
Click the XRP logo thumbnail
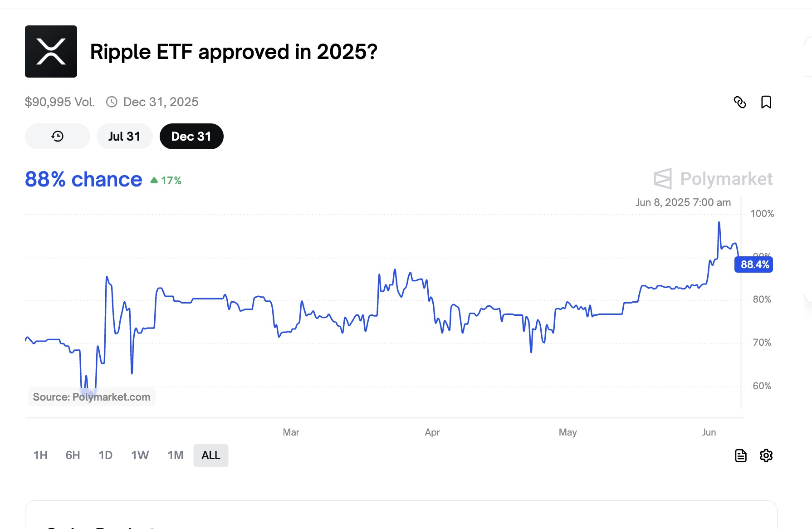pyautogui.click(x=51, y=51)
